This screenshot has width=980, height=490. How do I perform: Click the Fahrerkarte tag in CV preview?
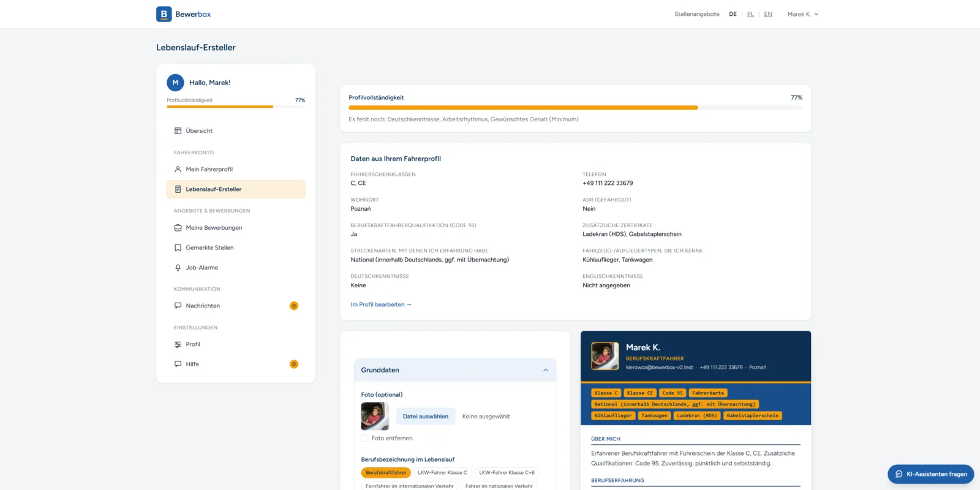tap(708, 393)
